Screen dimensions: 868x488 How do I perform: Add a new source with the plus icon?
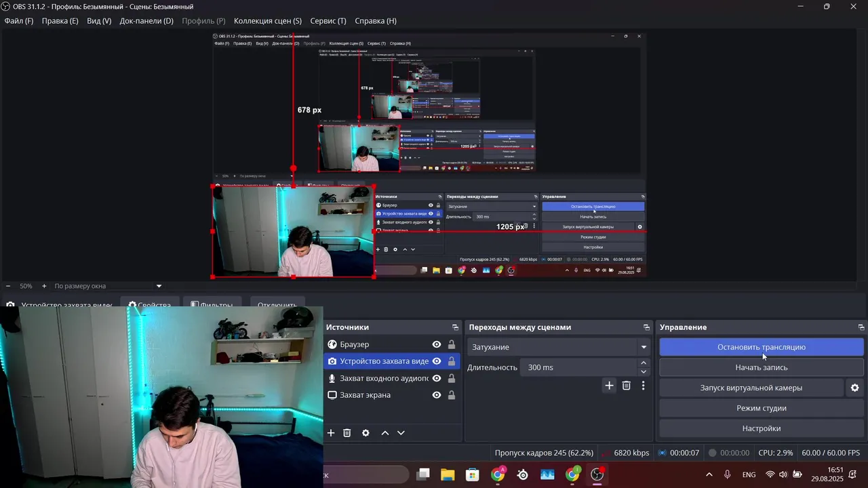click(x=331, y=433)
